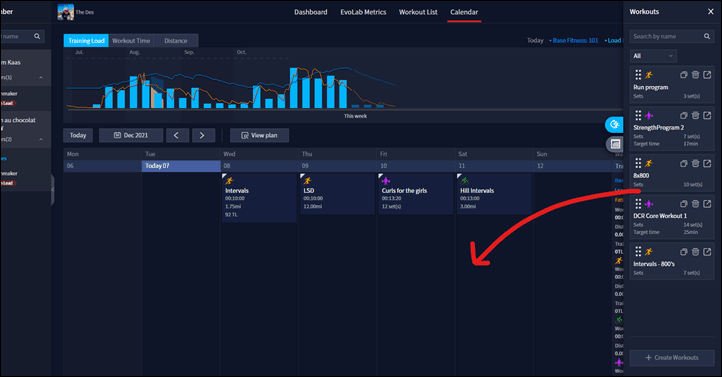Toggle the Base Fitness: 101 legend
Image resolution: width=722 pixels, height=377 pixels.
pos(574,41)
